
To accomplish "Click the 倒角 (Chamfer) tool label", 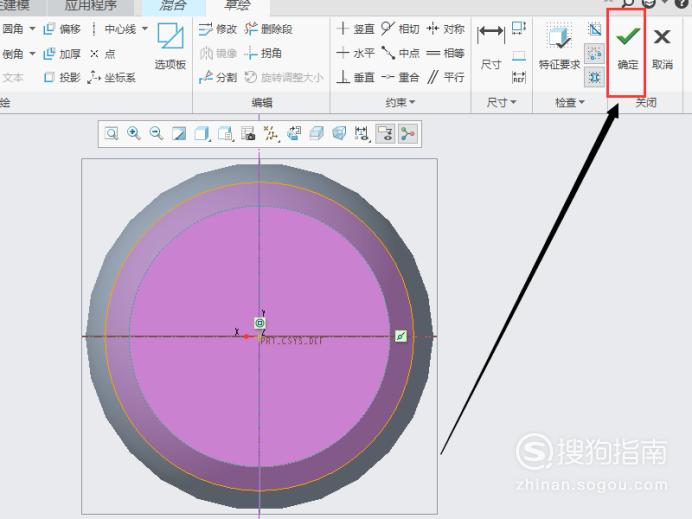I will pos(13,54).
